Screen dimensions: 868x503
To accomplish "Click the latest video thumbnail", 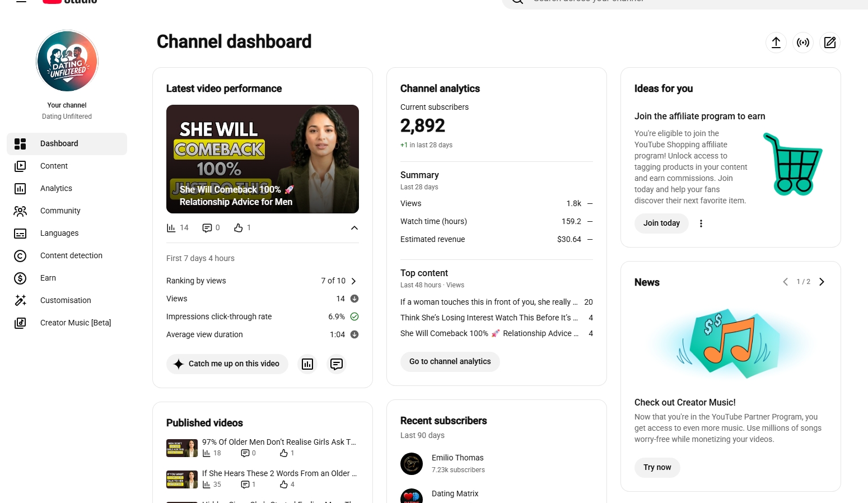I will 263,159.
